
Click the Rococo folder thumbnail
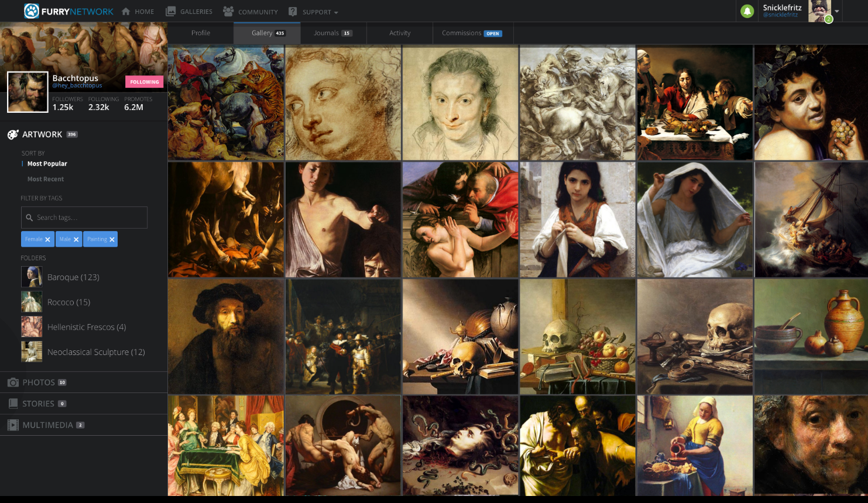[32, 302]
